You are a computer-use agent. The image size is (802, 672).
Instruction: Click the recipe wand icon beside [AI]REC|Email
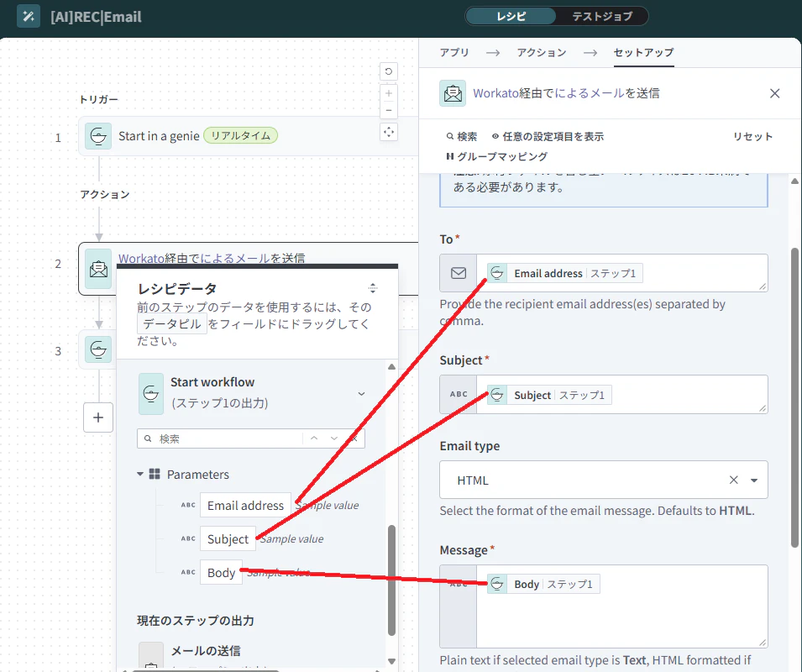28,16
